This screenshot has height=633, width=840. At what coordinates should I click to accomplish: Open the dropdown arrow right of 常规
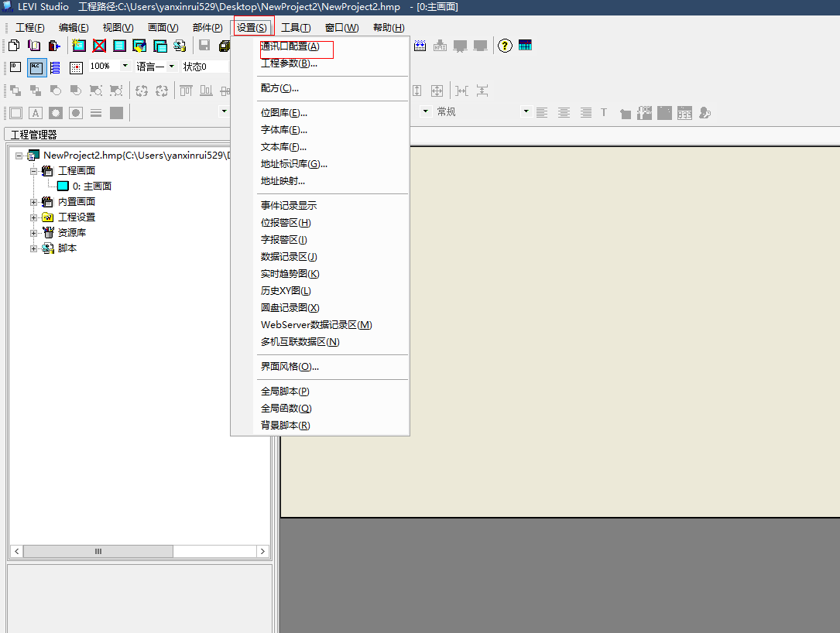(x=526, y=111)
